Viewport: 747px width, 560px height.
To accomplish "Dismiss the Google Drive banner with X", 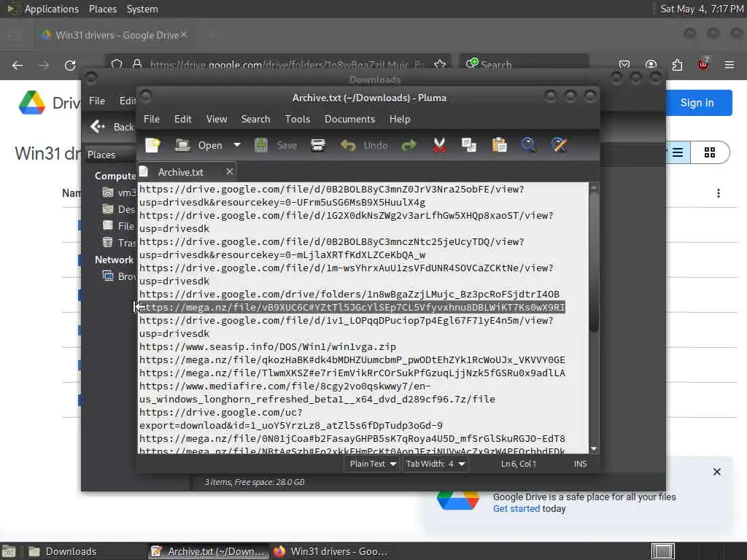I will pos(717,472).
